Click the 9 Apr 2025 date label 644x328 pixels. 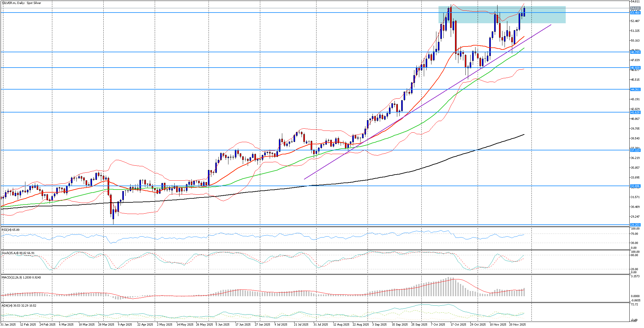(125, 324)
